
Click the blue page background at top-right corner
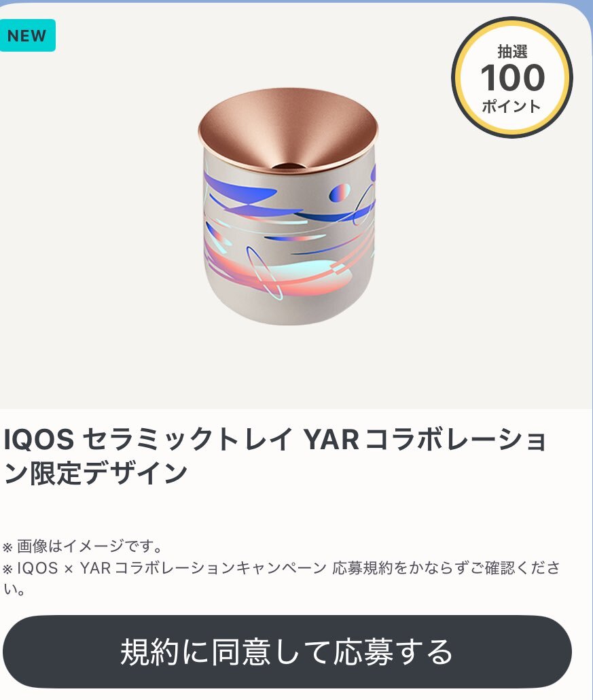(588, 5)
